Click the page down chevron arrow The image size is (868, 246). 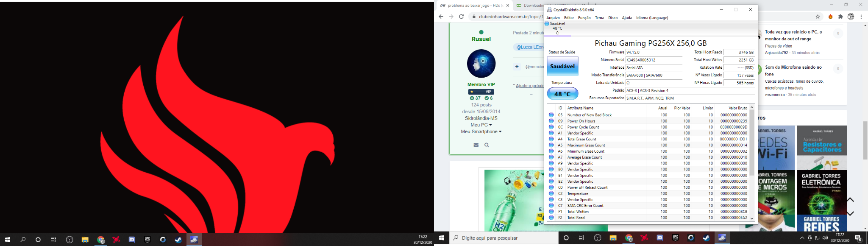[850, 213]
